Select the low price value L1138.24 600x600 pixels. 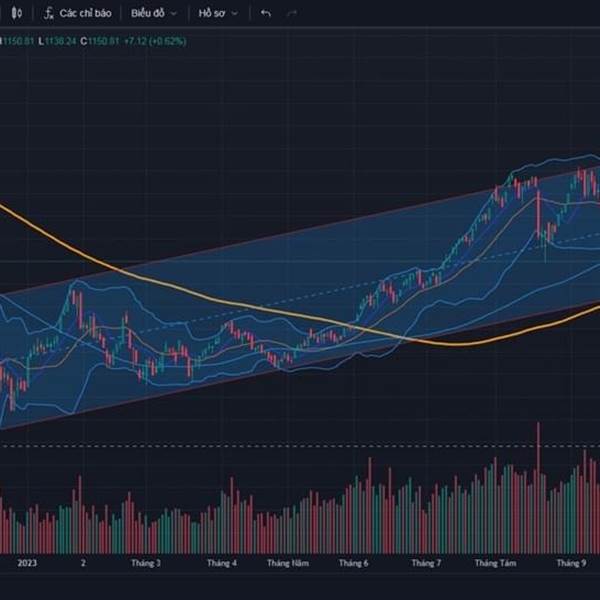click(x=57, y=41)
